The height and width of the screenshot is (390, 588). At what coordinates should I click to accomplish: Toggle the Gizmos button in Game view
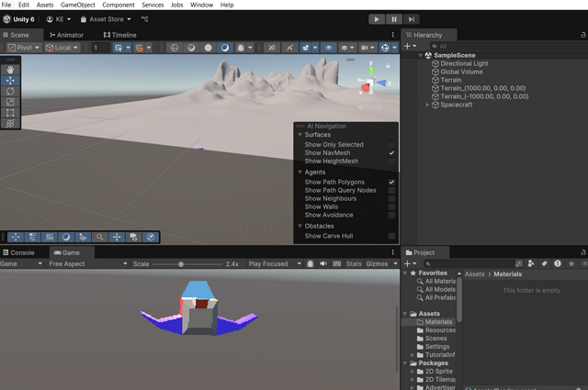[377, 263]
